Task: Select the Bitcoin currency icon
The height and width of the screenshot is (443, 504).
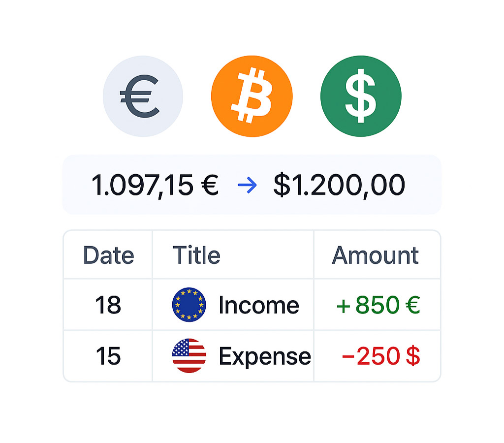Action: [252, 96]
